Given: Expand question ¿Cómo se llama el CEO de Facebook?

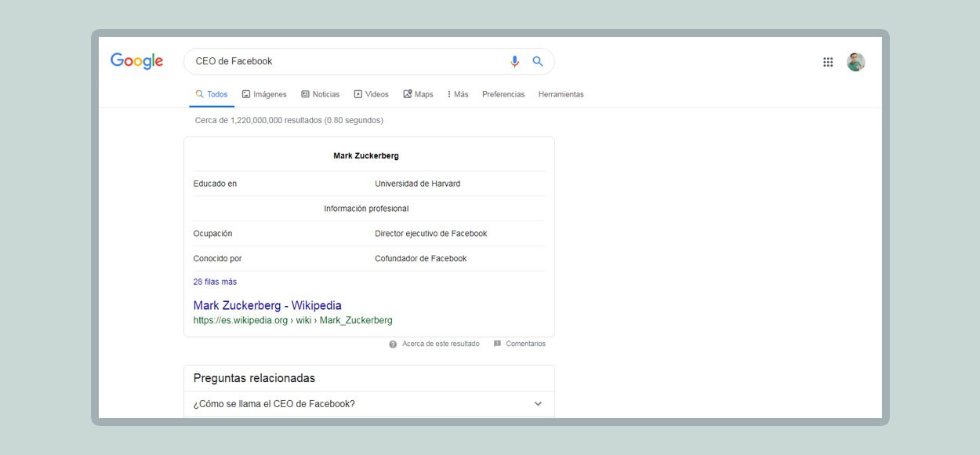Looking at the screenshot, I should pos(369,404).
